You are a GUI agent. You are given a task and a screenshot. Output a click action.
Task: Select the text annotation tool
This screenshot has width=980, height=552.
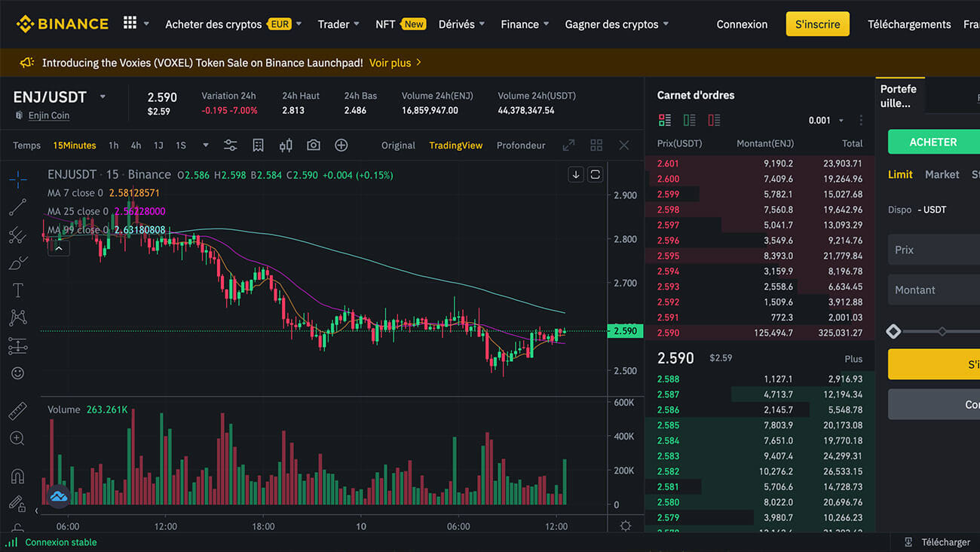pos(18,290)
